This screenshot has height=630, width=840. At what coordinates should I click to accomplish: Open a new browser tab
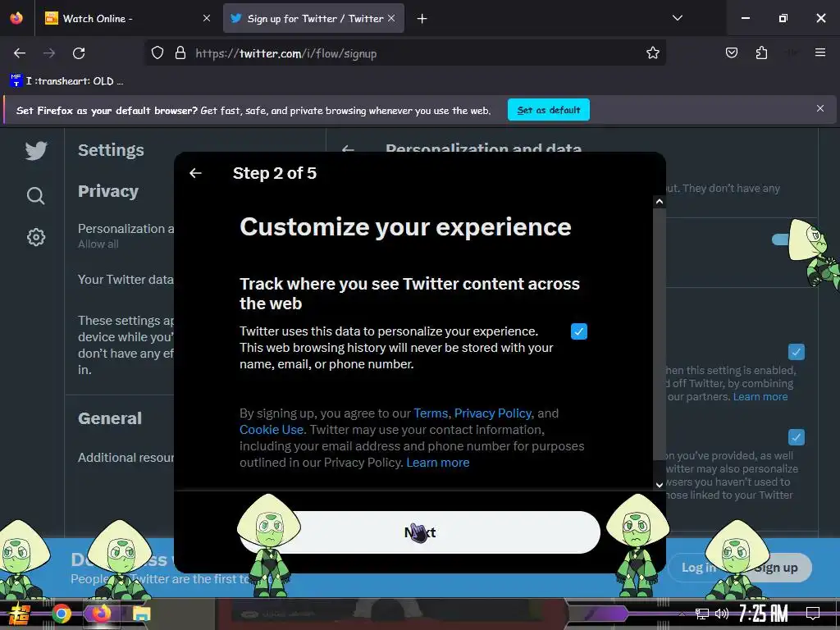click(422, 19)
